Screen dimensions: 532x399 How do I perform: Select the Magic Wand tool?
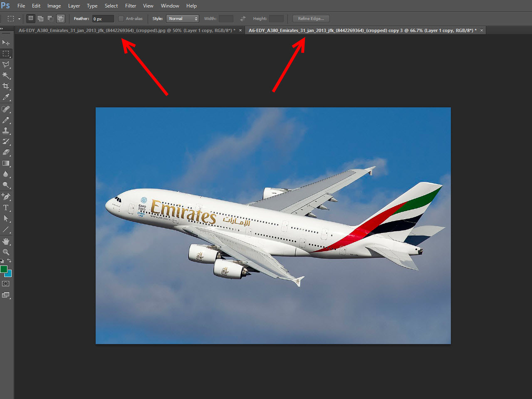pos(6,75)
